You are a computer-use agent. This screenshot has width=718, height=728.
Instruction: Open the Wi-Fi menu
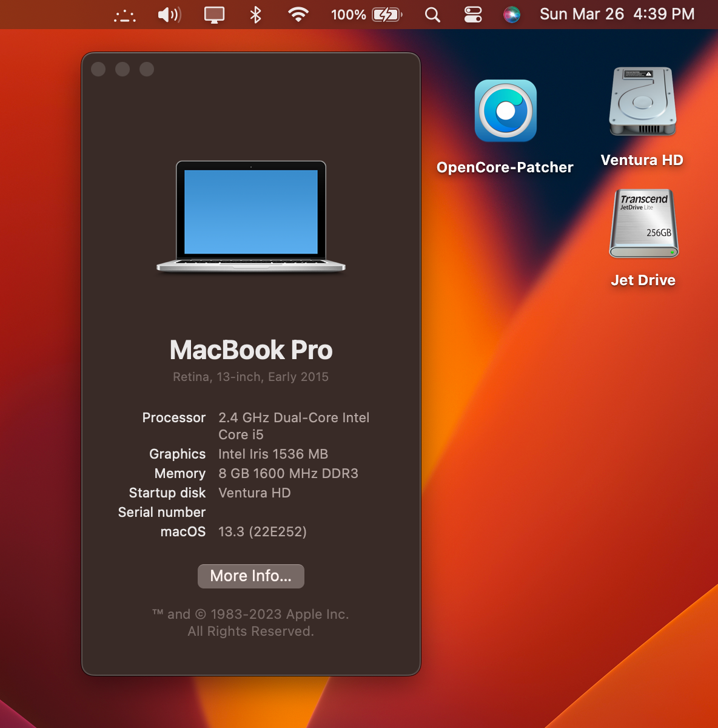point(298,15)
